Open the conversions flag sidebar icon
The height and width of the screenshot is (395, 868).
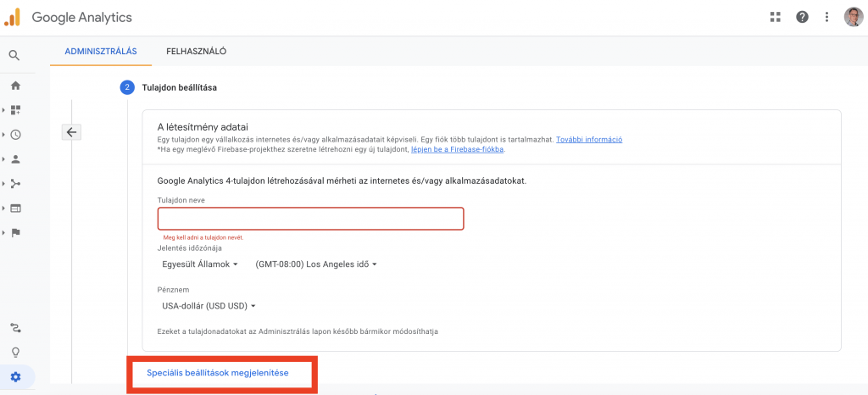(15, 233)
